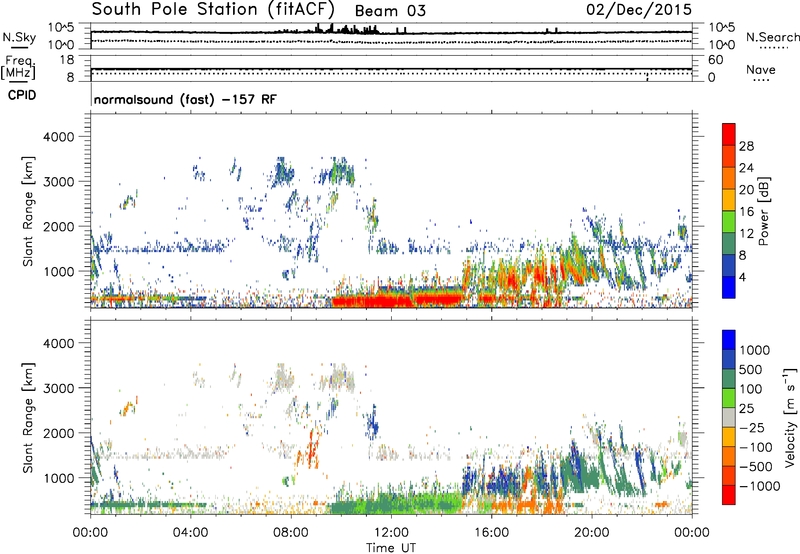The width and height of the screenshot is (800, 554).
Task: Click the '16:00' time axis label
Action: (491, 533)
